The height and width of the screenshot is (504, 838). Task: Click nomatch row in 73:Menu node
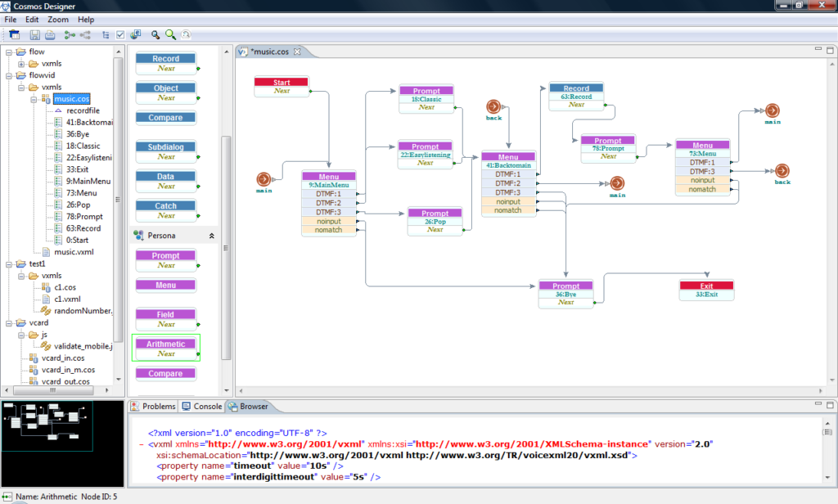703,189
